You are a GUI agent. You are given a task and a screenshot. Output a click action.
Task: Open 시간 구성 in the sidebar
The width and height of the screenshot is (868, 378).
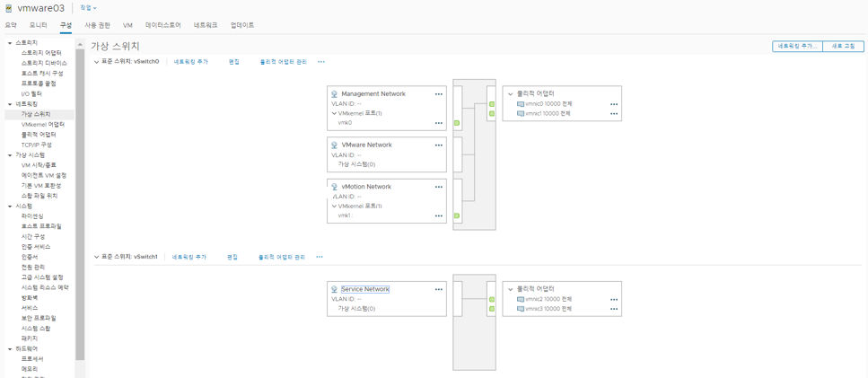33,236
